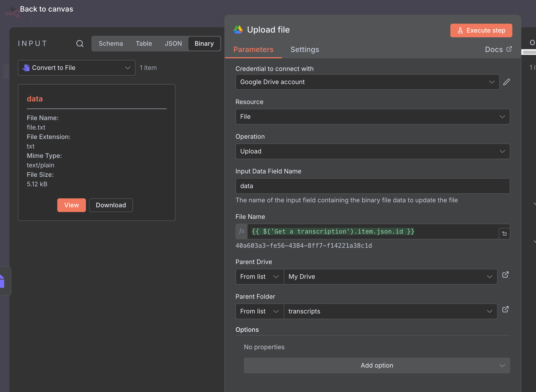This screenshot has height=392, width=536.
Task: Open Parent Folder external link icon
Action: click(506, 310)
